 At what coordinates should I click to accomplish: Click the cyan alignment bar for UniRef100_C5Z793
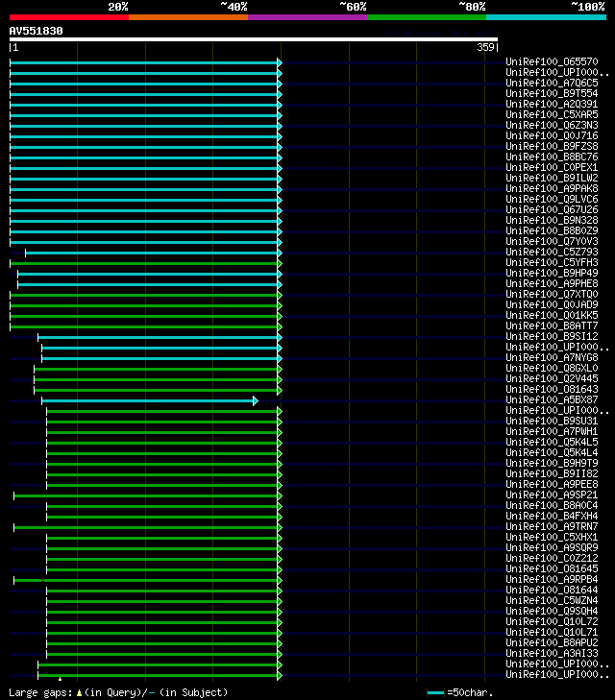click(152, 253)
